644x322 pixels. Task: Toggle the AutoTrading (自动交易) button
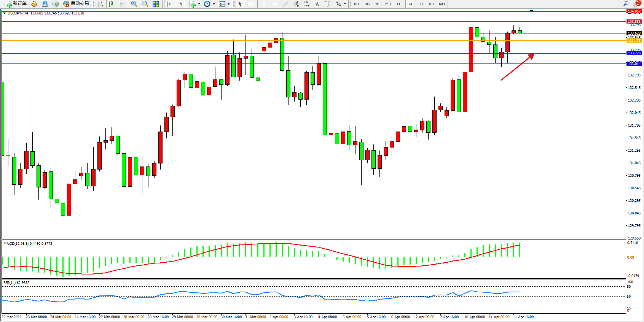pos(76,4)
